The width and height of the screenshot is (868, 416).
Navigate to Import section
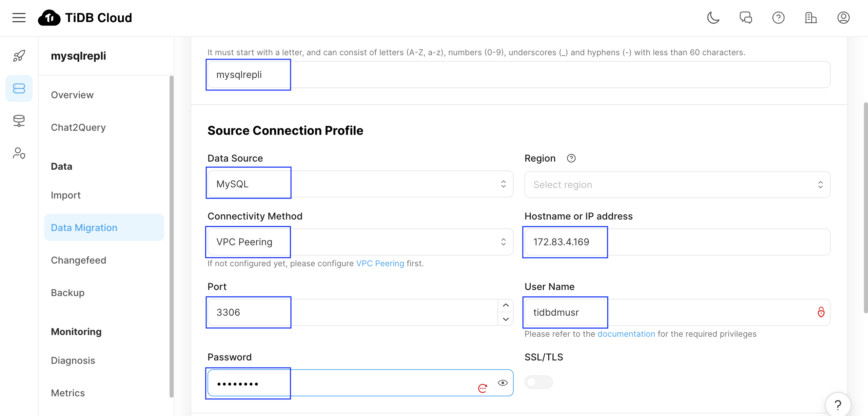point(65,194)
